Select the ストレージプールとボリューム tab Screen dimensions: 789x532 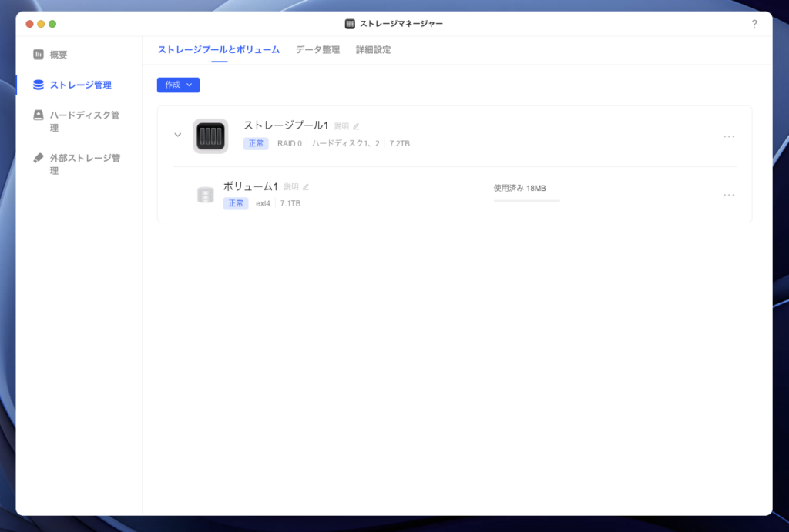(219, 50)
